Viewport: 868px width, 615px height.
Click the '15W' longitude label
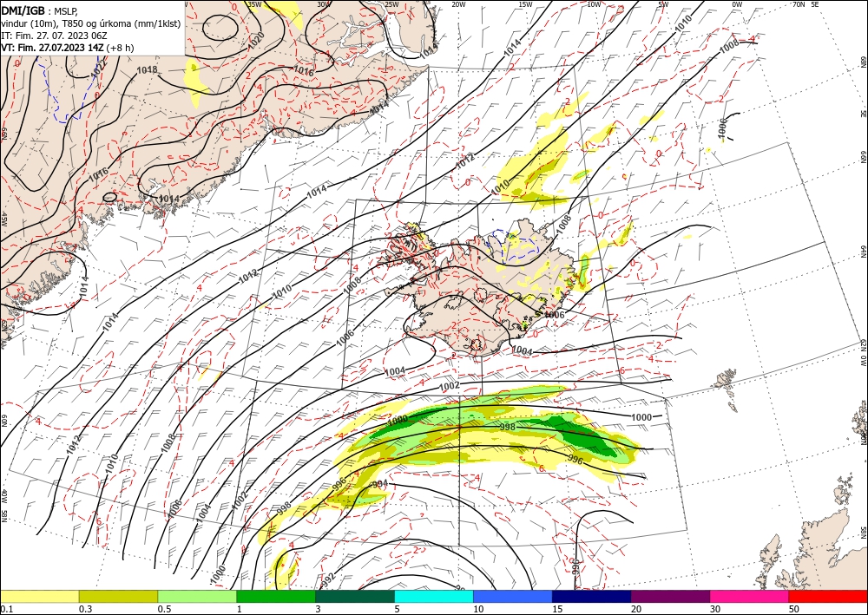[525, 4]
